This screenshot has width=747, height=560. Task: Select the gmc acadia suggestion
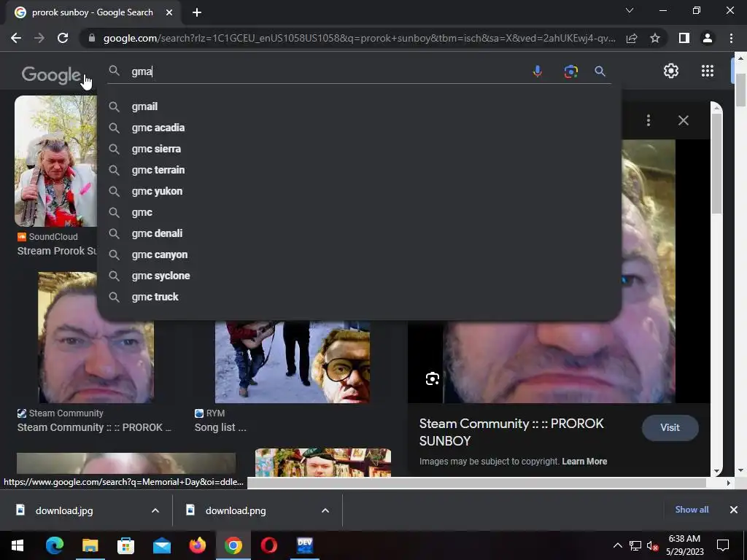(359, 128)
